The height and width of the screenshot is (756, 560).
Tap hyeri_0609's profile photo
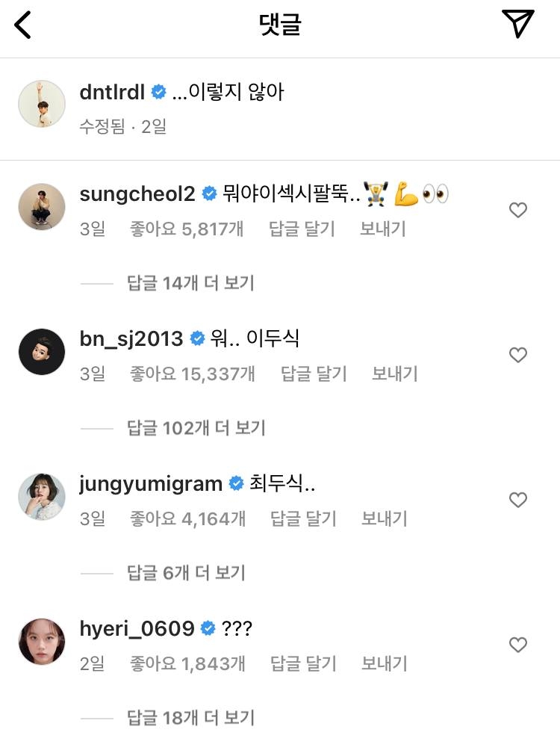click(42, 642)
